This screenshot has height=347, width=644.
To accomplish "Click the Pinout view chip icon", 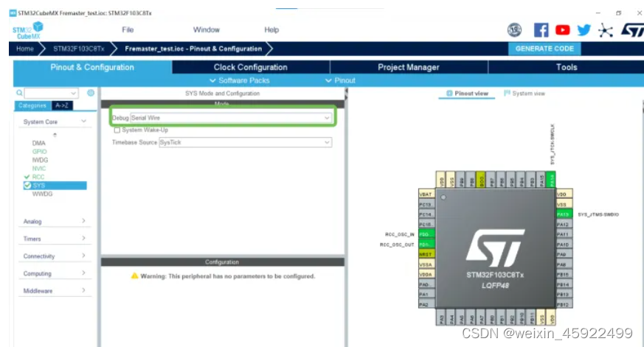I will coord(449,94).
